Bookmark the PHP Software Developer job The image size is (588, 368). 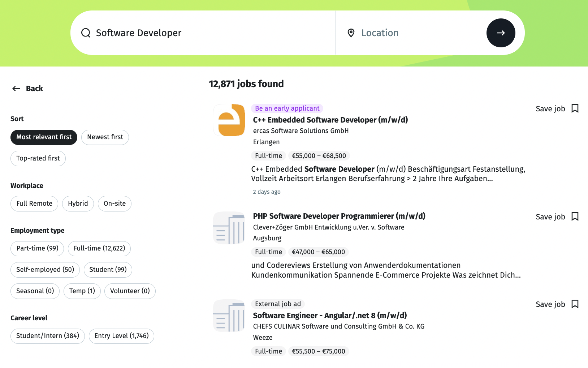575,217
